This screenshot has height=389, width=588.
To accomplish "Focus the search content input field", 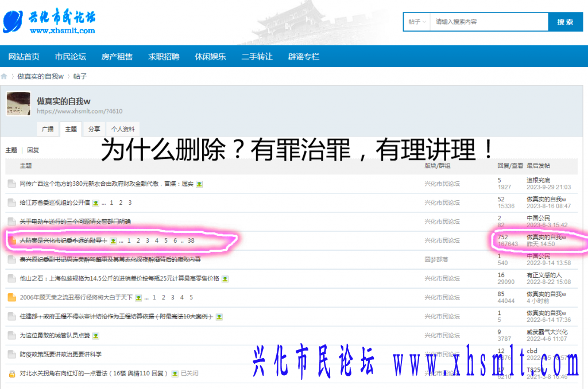I will pyautogui.click(x=489, y=22).
